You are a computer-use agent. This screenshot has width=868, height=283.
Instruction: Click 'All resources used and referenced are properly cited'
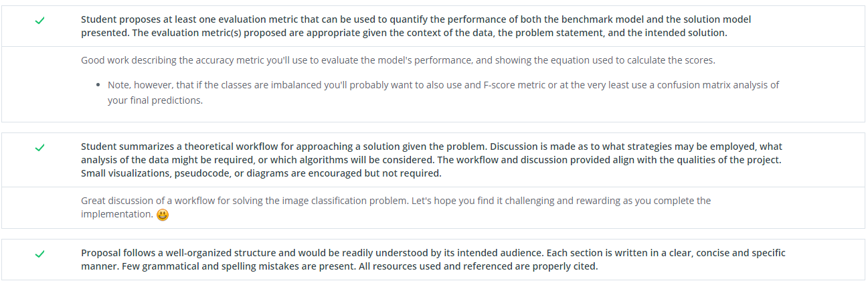point(483,266)
